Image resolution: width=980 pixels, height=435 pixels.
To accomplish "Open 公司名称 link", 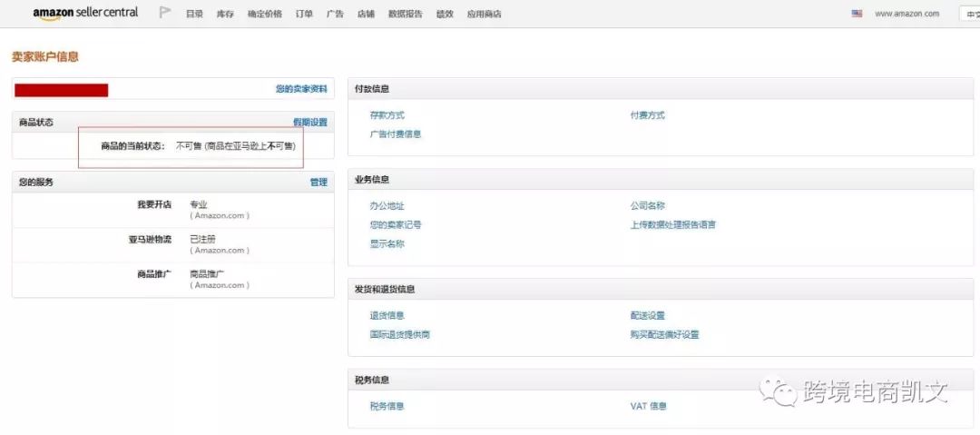I will pyautogui.click(x=648, y=206).
